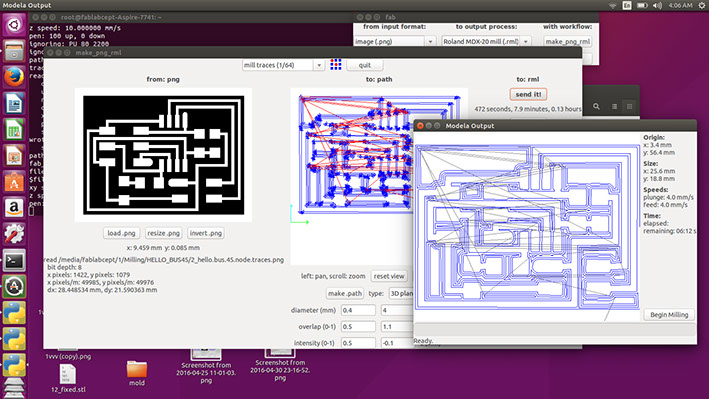Screen dimensions: 709x399
Task: Open the Files manager from launcher
Action: tap(14, 51)
